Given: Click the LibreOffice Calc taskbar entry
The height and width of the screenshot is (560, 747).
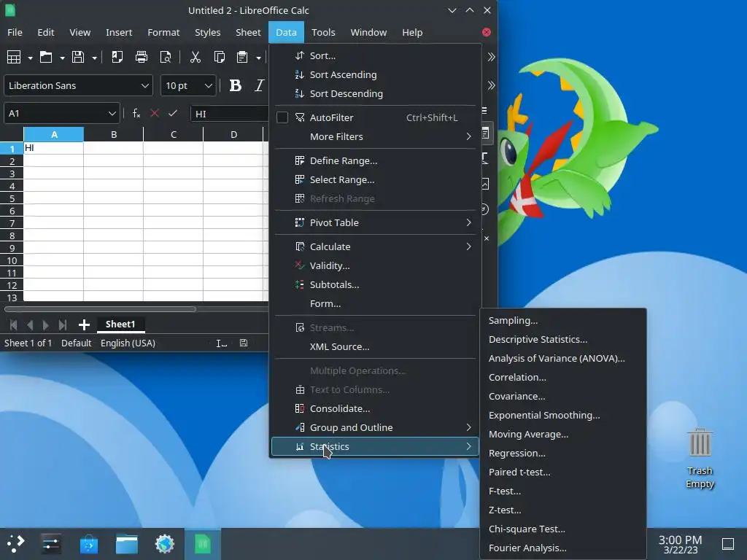Looking at the screenshot, I should pyautogui.click(x=203, y=543).
